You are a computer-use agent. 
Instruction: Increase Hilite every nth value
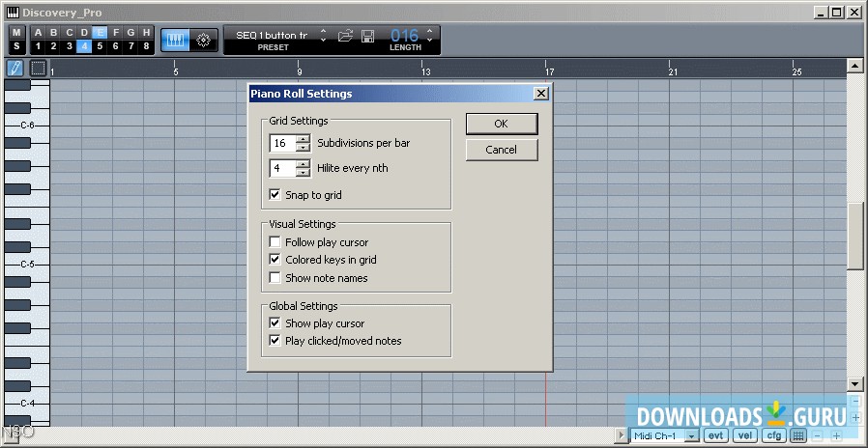point(303,164)
